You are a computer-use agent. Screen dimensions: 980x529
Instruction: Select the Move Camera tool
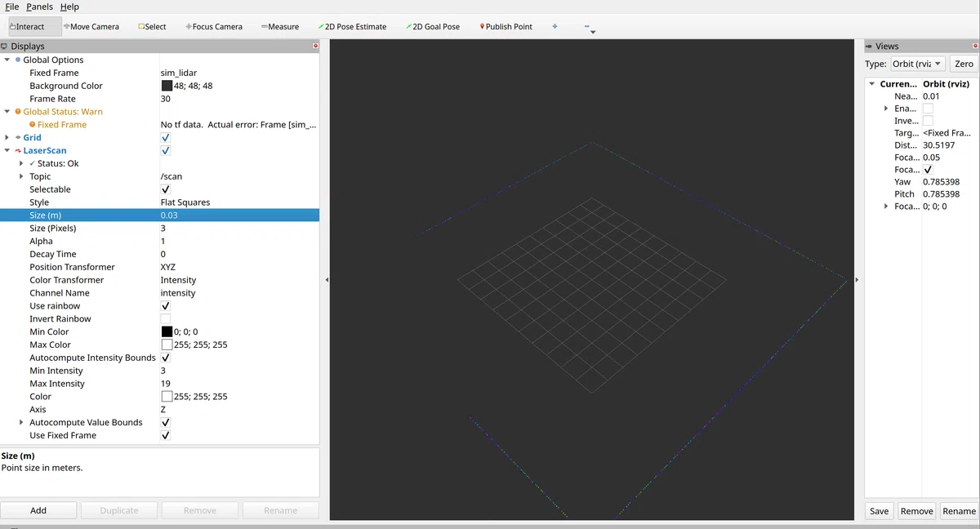coord(91,27)
